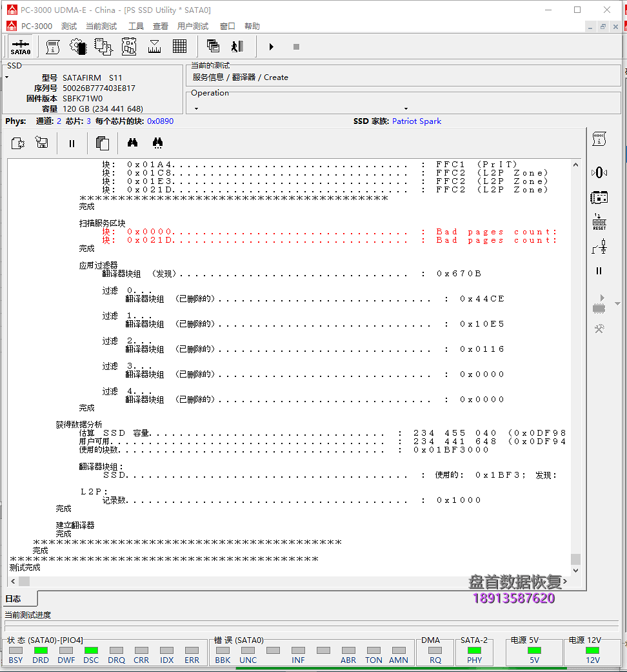Open the 窗口 menu

tap(228, 26)
